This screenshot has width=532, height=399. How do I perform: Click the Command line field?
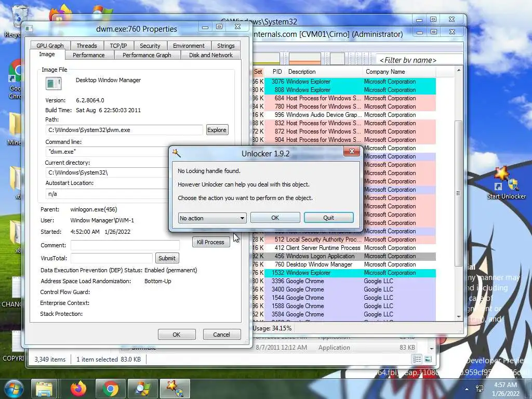pyautogui.click(x=107, y=152)
